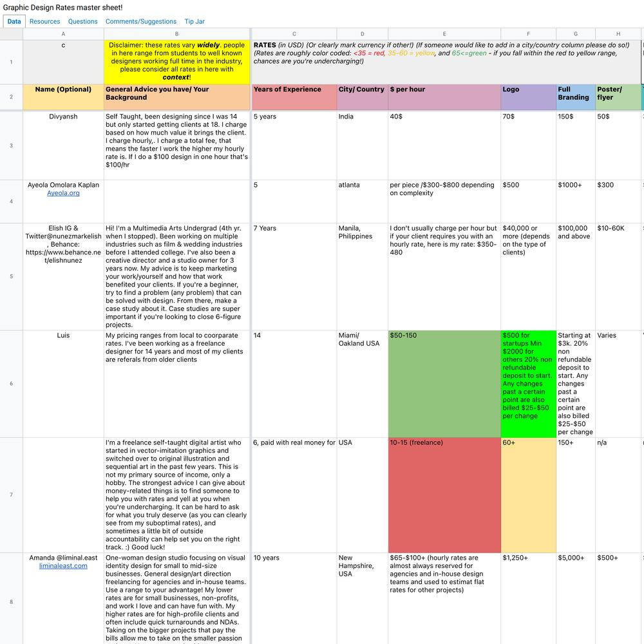This screenshot has width=644, height=644.
Task: Switch to the Questions tab
Action: pos(83,21)
